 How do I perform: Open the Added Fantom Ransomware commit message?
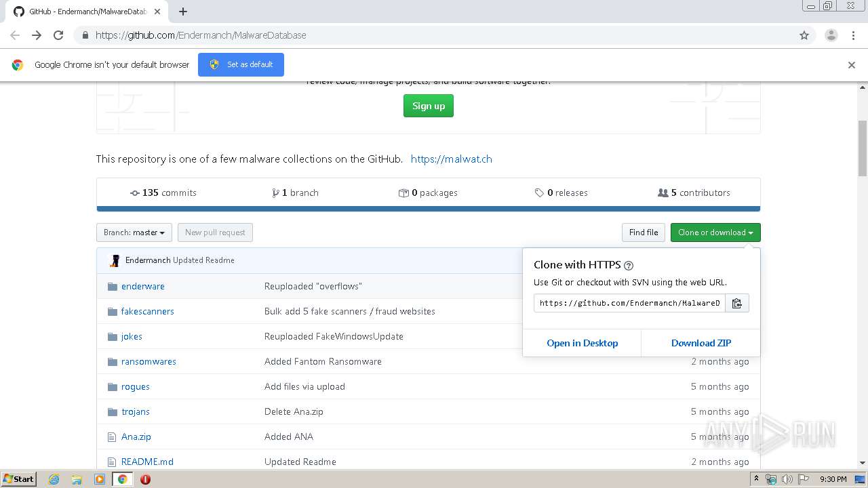(323, 362)
